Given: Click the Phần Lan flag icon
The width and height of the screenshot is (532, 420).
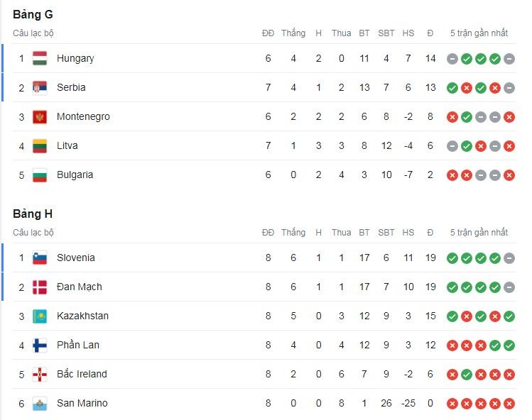Looking at the screenshot, I should pos(40,345).
